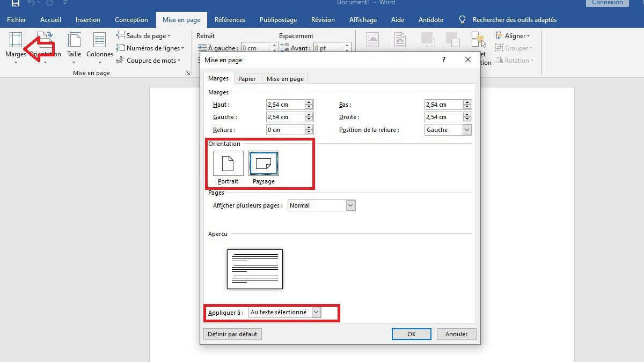The height and width of the screenshot is (362, 644).
Task: Select the Portrait orientation icon
Action: click(x=228, y=164)
